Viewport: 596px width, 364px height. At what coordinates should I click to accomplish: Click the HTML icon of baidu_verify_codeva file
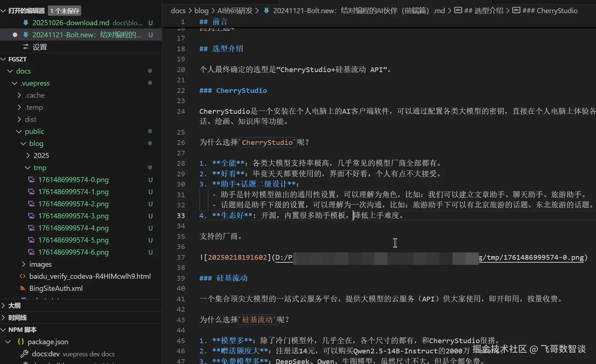pyautogui.click(x=23, y=276)
